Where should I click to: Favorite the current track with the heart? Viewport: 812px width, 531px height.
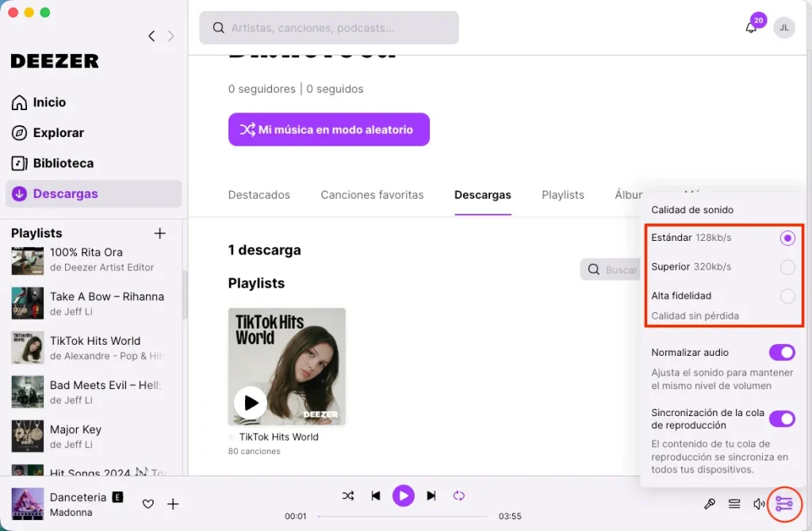click(148, 503)
